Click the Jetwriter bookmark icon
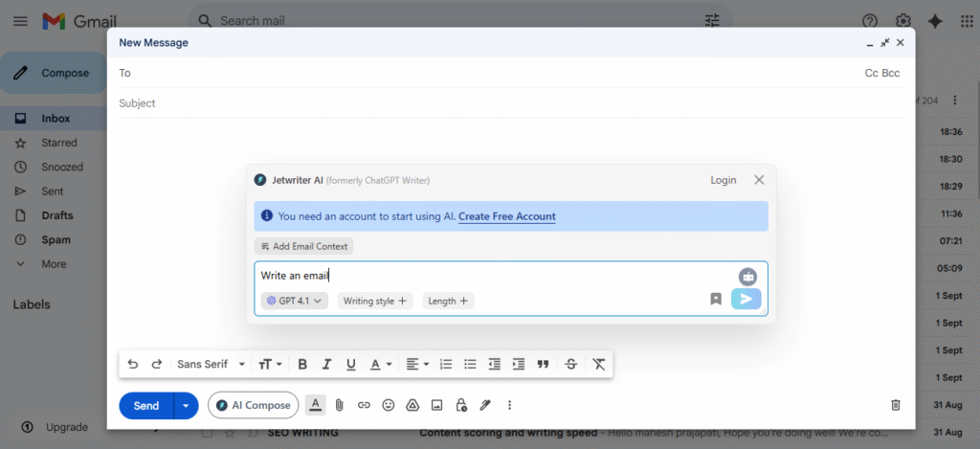The height and width of the screenshot is (449, 980). pyautogui.click(x=716, y=299)
